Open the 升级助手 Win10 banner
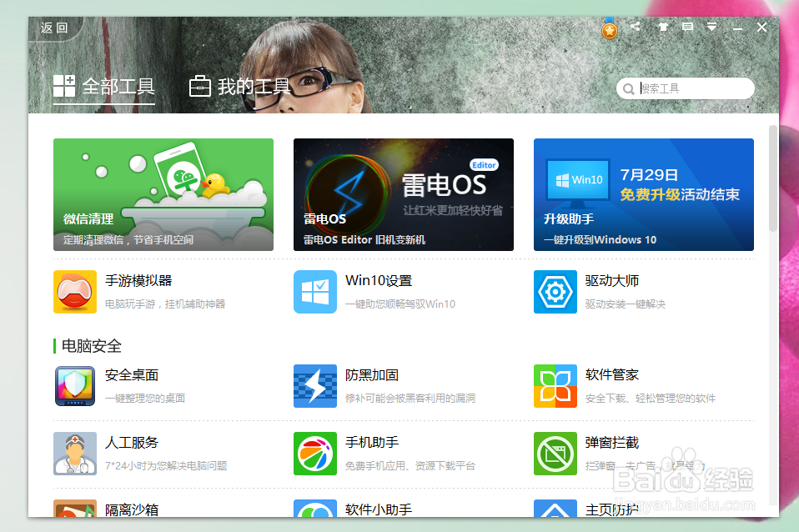This screenshot has width=799, height=532. tap(644, 194)
